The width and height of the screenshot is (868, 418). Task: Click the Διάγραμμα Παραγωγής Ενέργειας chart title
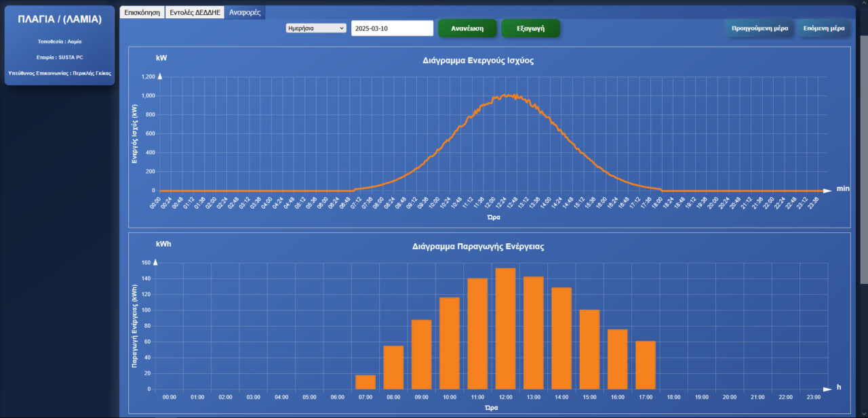point(478,247)
